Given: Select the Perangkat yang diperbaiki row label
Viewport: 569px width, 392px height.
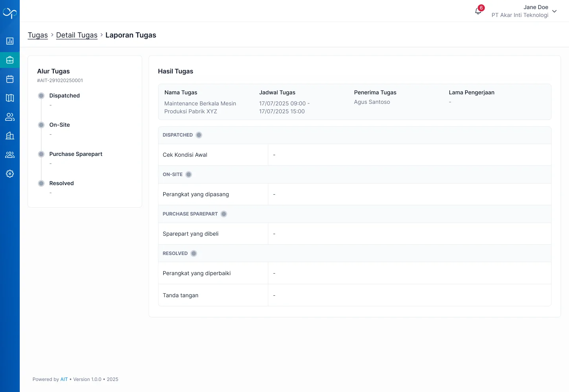Looking at the screenshot, I should click(x=197, y=273).
